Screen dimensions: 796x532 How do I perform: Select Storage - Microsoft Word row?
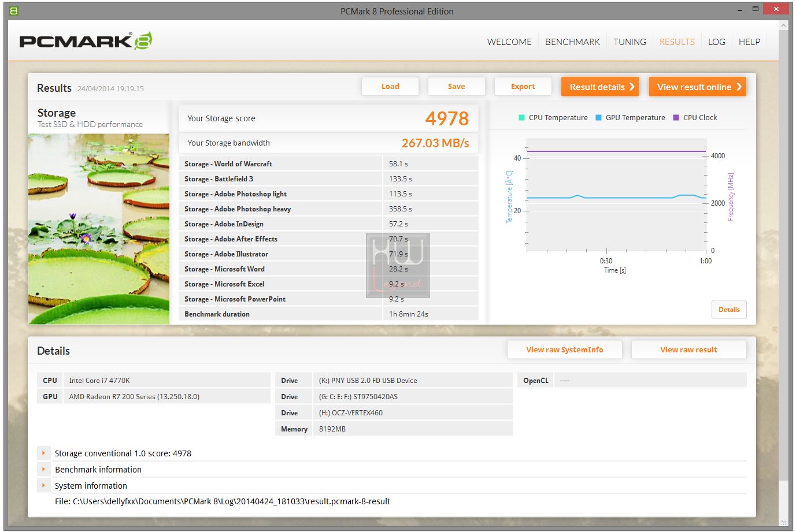click(328, 269)
